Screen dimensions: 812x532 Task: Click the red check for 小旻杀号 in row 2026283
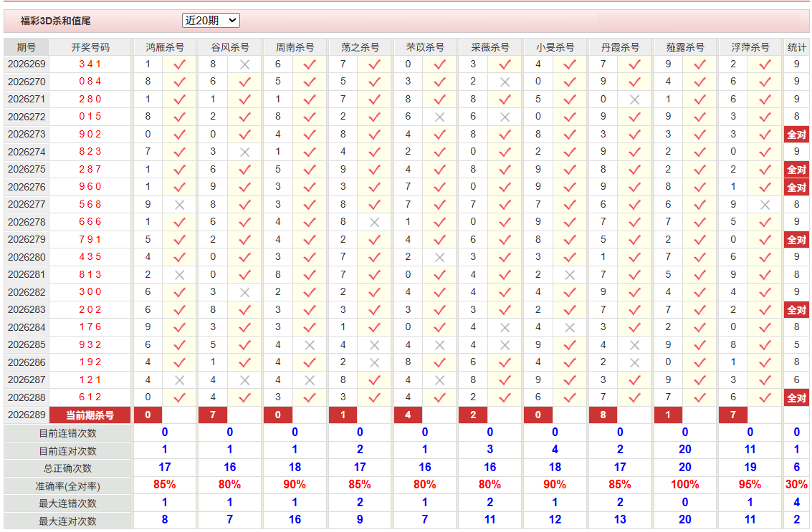[x=570, y=309]
